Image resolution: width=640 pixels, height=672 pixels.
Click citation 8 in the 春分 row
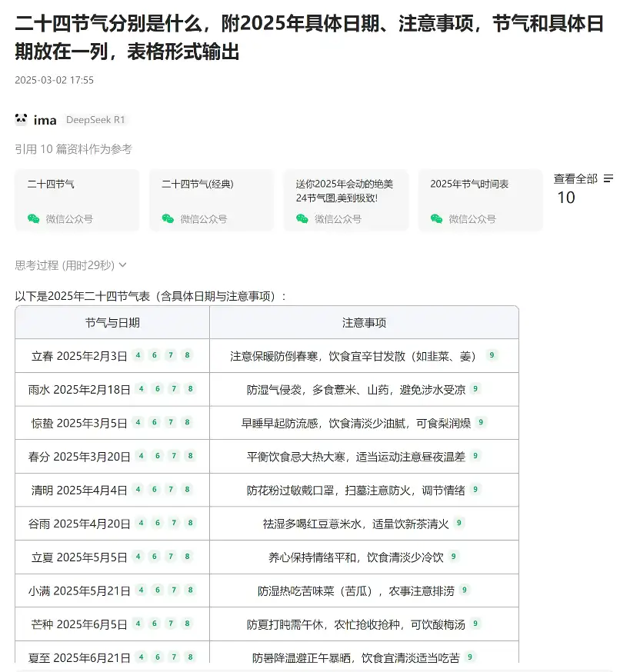point(190,456)
